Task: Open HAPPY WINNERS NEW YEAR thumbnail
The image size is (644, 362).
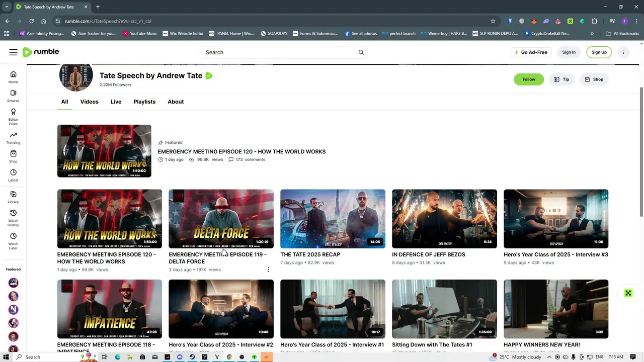Action: pos(556,309)
